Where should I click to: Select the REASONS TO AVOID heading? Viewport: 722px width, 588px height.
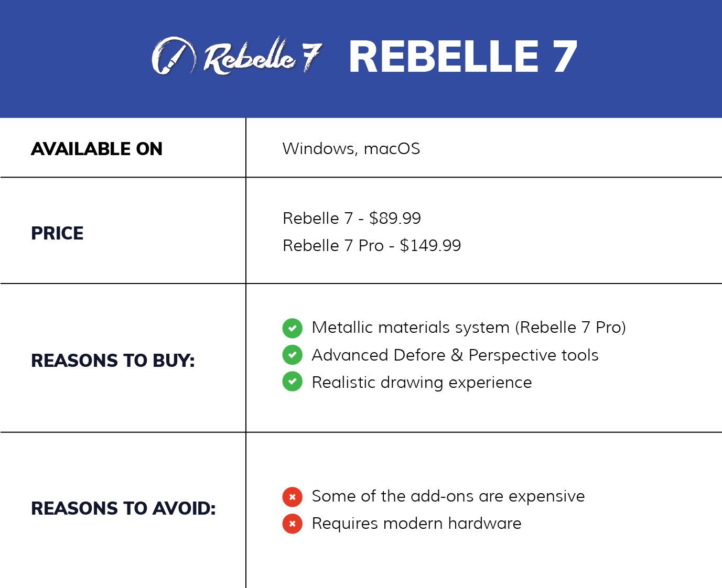click(123, 508)
